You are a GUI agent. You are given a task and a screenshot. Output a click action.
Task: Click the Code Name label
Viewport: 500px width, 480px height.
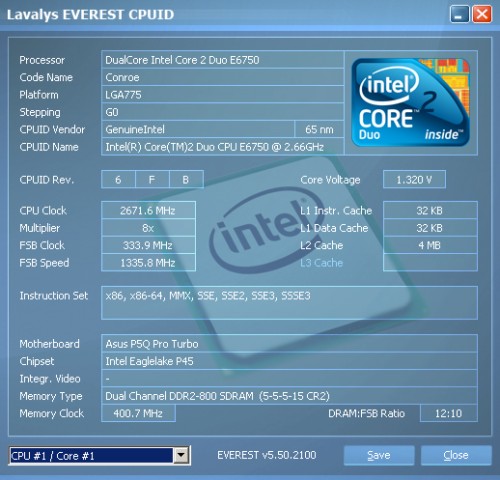click(x=46, y=77)
